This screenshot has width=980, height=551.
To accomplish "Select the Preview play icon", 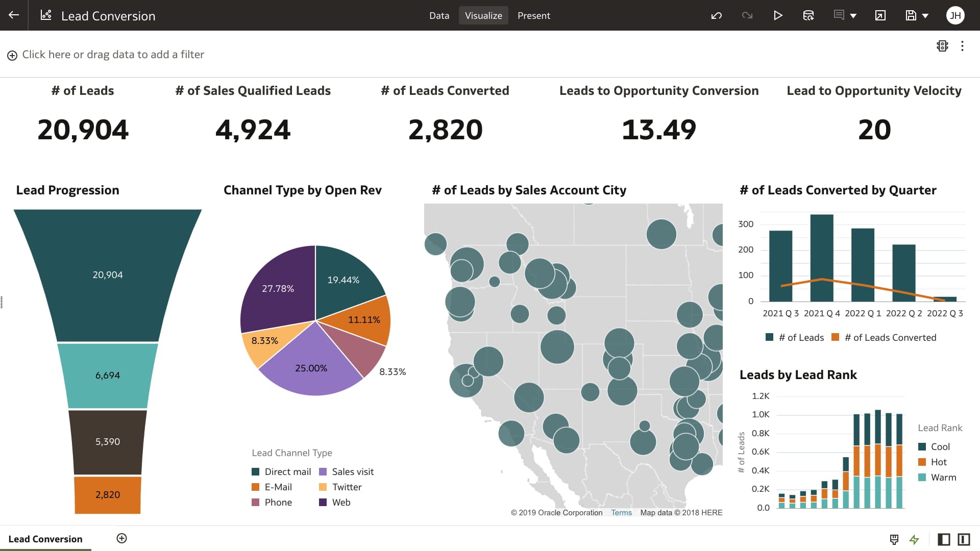I will pos(778,15).
